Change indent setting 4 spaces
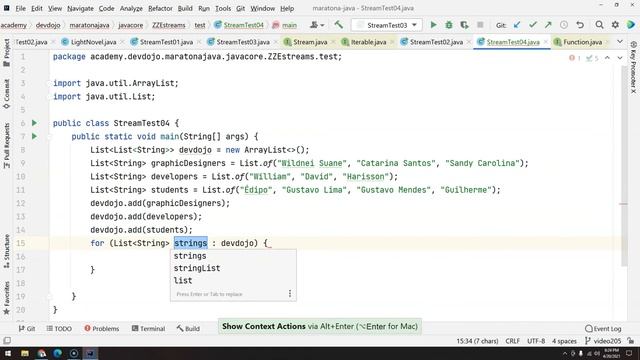The image size is (640, 360). (564, 340)
